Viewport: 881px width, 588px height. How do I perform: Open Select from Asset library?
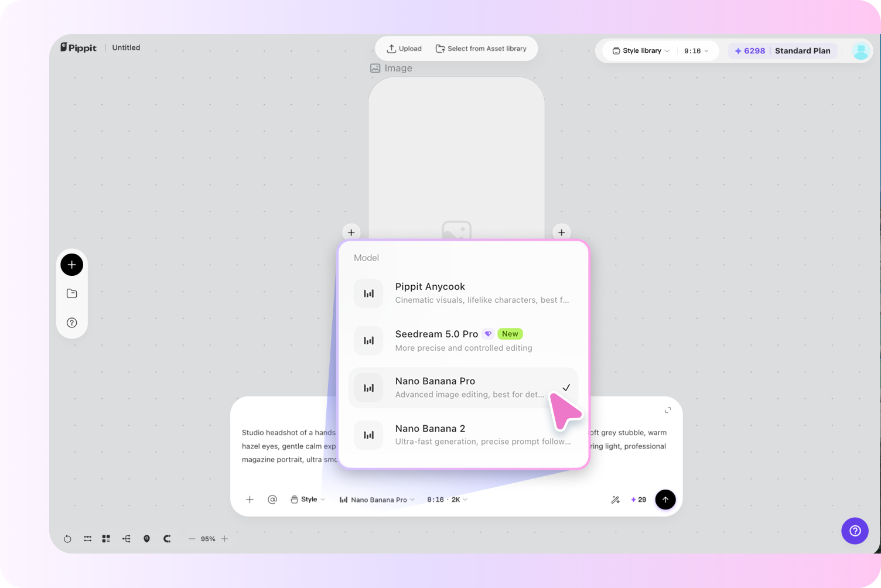(x=481, y=49)
